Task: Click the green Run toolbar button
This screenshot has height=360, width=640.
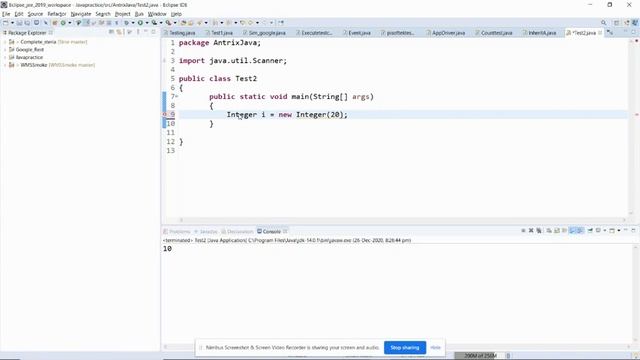Action: 140,23
